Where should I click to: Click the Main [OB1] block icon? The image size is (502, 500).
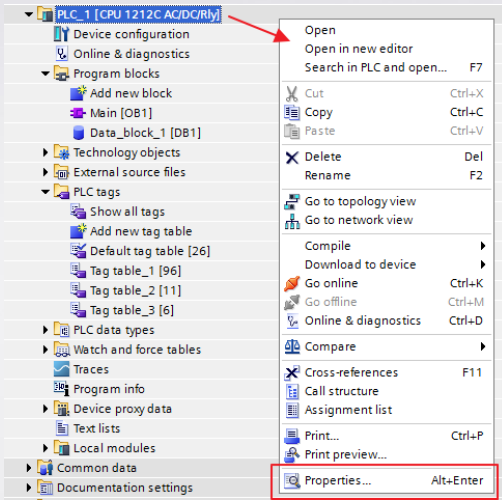tap(78, 113)
